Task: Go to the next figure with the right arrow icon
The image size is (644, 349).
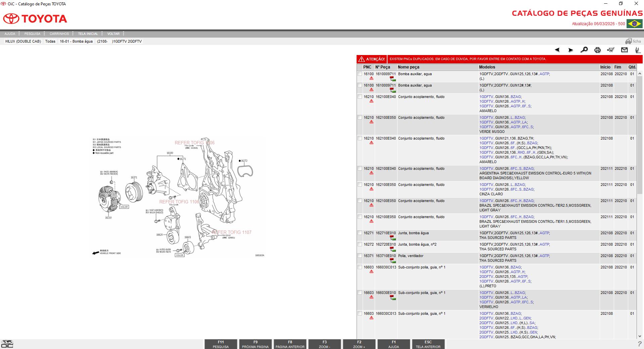Action: pos(570,50)
